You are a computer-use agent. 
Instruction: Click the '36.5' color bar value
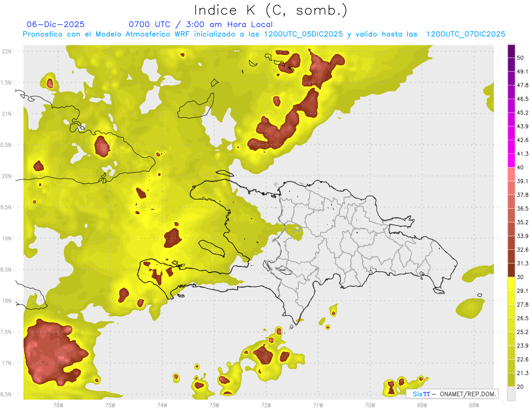(523, 208)
